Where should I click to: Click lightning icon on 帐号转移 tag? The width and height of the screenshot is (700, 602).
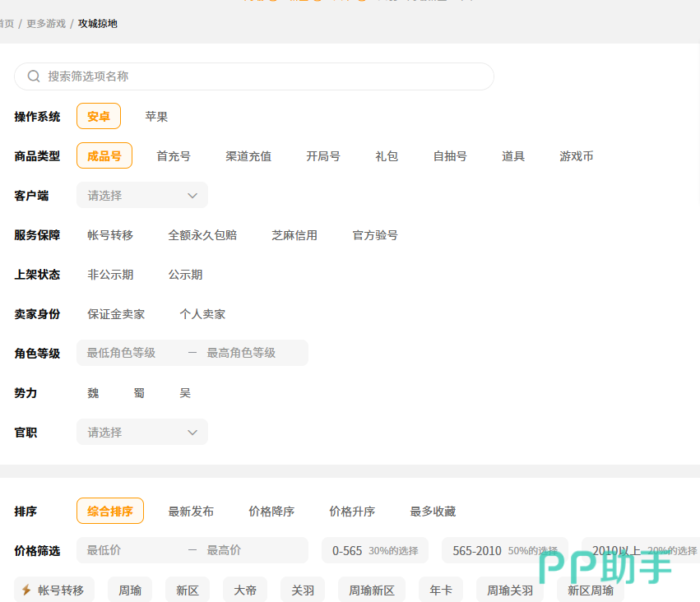pos(26,590)
